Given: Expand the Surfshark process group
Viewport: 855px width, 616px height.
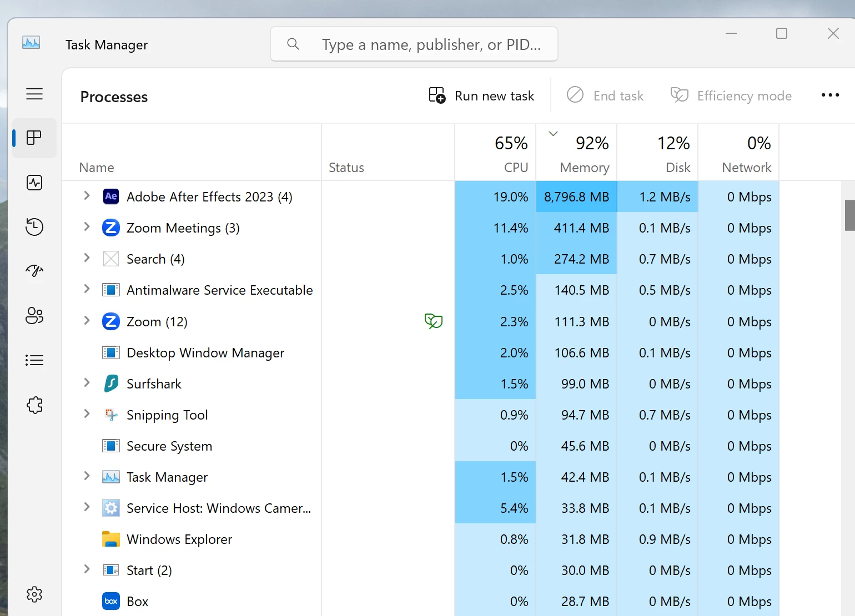Looking at the screenshot, I should click(x=87, y=383).
